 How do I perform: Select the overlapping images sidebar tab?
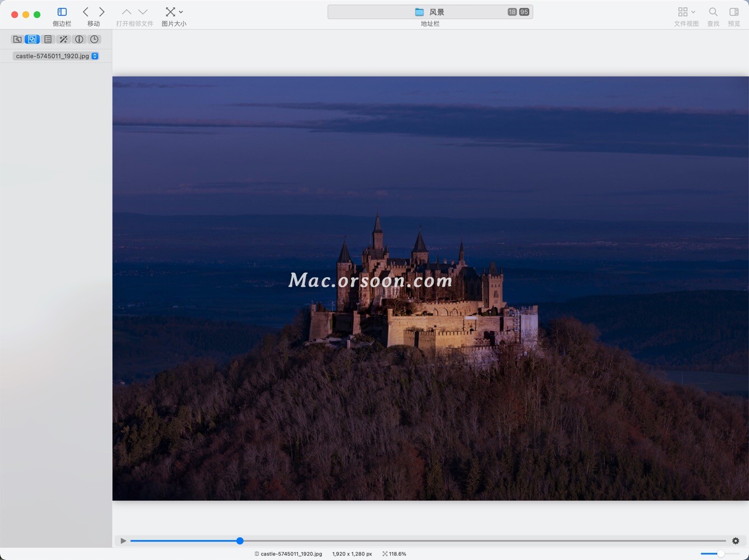click(32, 39)
